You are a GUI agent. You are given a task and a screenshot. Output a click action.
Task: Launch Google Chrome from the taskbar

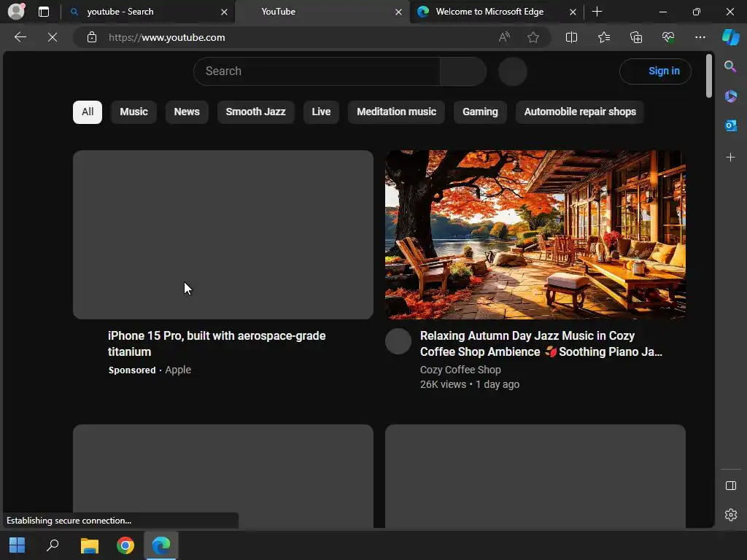tap(125, 545)
